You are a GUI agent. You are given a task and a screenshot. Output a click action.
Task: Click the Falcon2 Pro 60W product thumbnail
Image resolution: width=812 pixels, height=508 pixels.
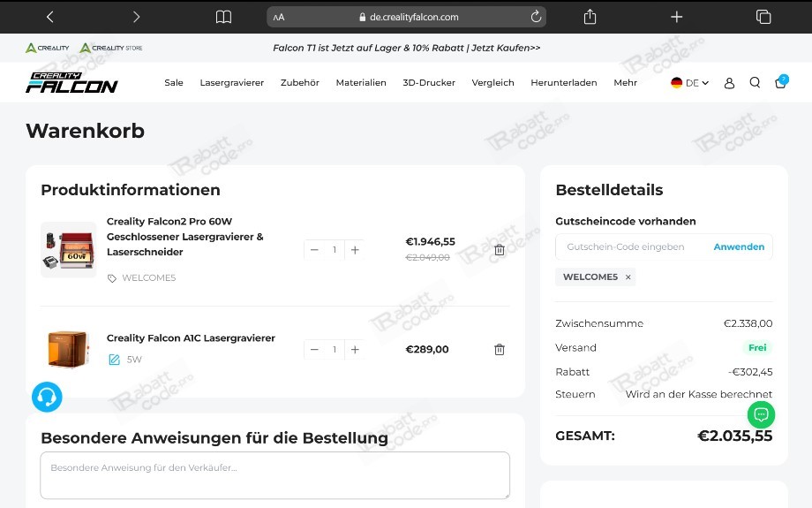tap(69, 249)
